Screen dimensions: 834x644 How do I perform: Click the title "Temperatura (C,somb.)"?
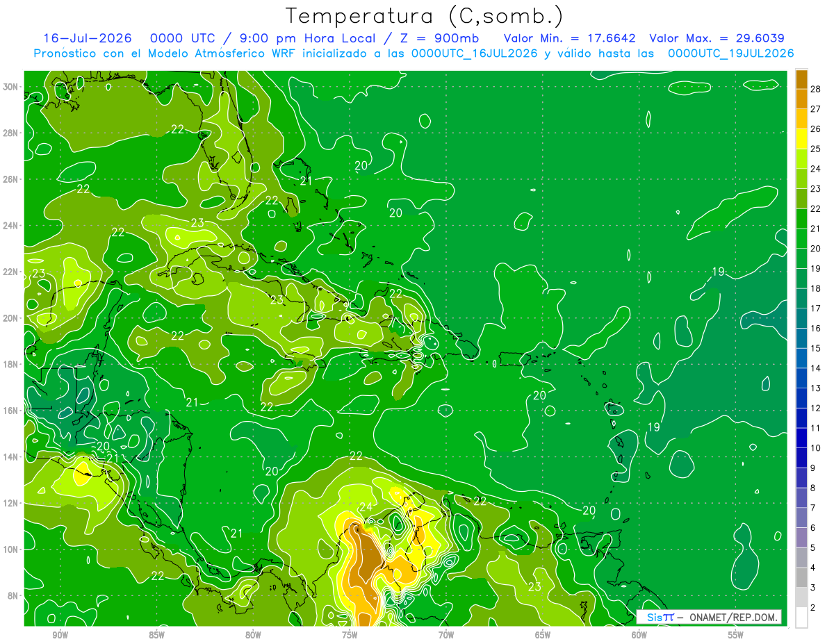425,17
